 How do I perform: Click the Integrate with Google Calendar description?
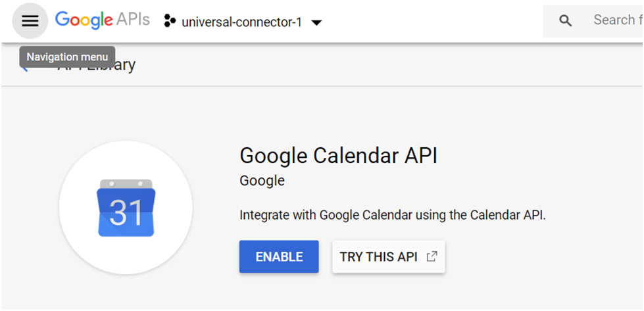tap(393, 215)
